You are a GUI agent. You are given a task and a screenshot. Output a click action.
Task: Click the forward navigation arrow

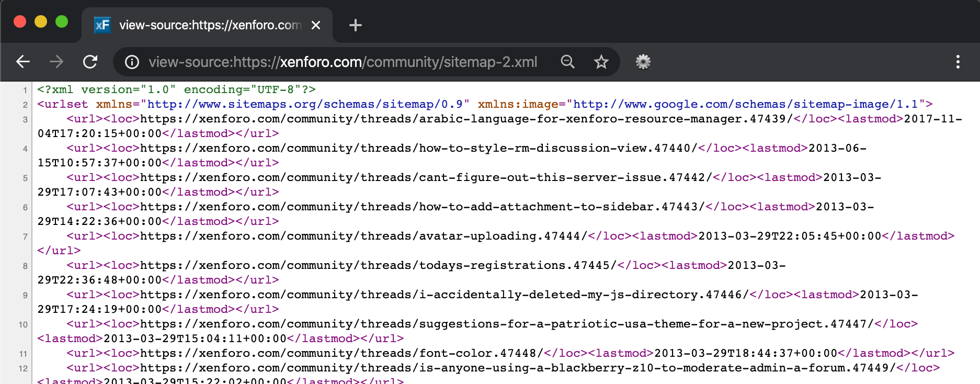(x=56, y=62)
